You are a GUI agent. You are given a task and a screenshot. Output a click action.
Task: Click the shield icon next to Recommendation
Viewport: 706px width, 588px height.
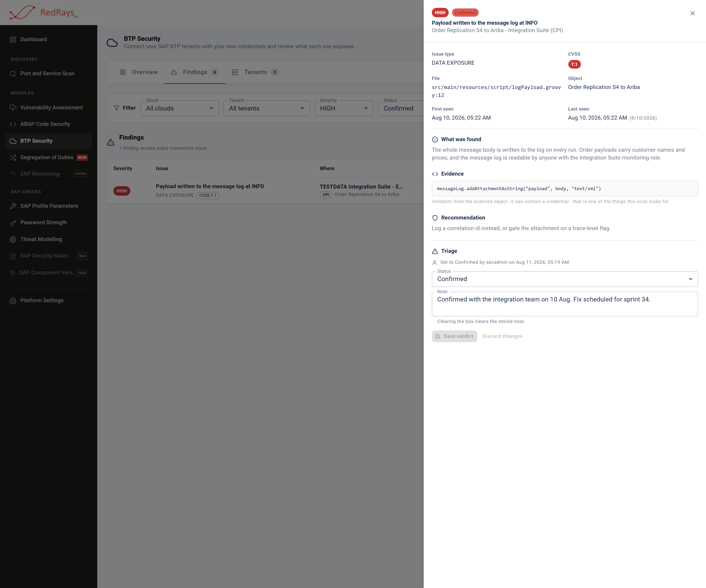435,218
